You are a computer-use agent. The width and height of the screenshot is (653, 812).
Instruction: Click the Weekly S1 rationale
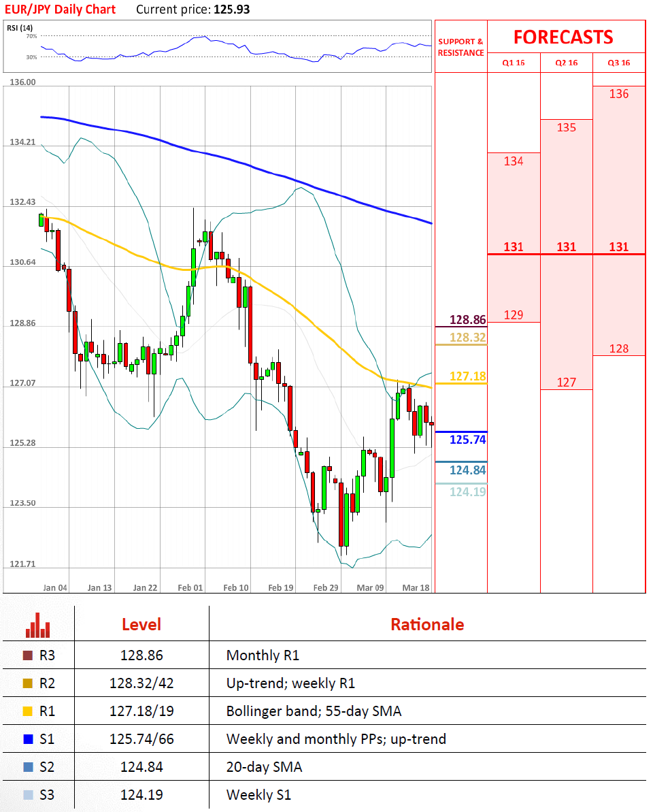[258, 796]
